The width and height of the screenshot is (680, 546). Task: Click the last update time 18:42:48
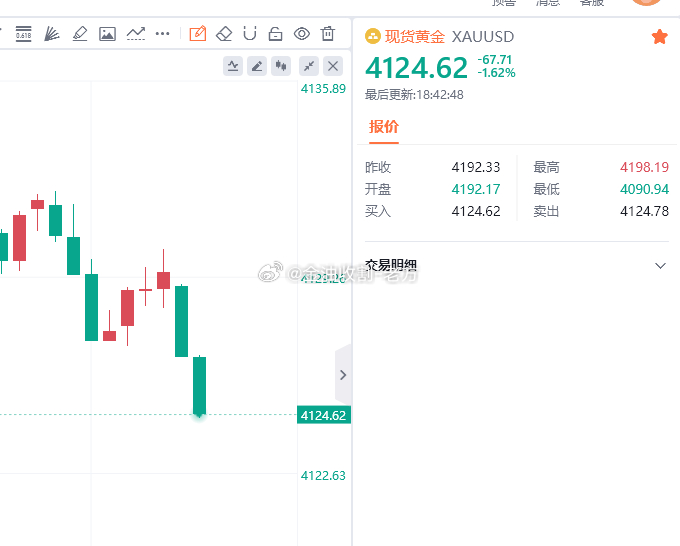click(x=440, y=95)
